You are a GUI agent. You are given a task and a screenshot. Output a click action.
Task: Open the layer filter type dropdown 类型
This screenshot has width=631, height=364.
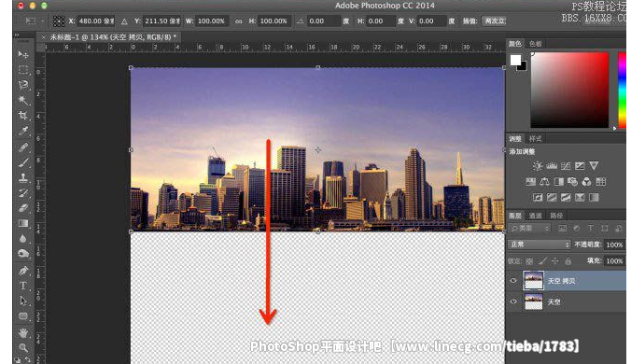529,229
